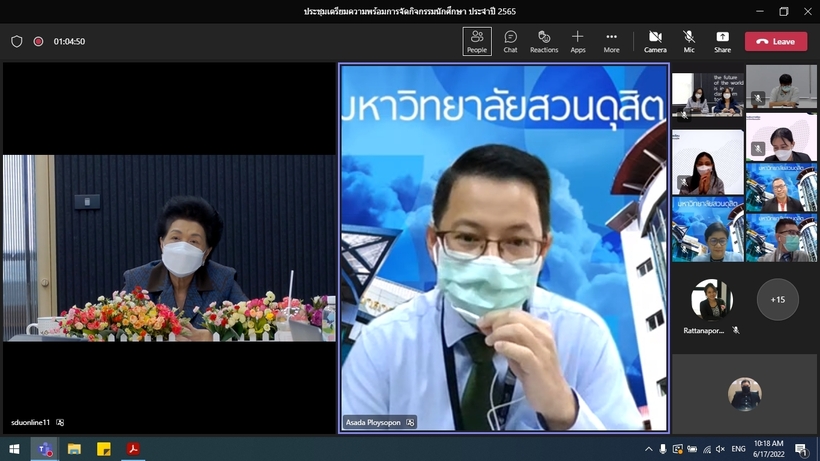Click muted mic icon beside Rattanapor...
This screenshot has width=820, height=461.
(x=736, y=330)
